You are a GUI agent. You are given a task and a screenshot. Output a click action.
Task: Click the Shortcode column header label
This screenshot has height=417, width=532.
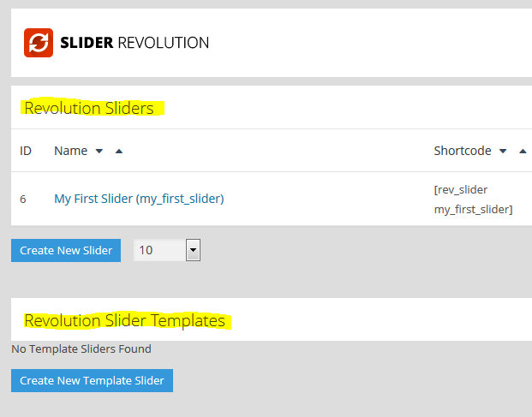click(x=463, y=151)
